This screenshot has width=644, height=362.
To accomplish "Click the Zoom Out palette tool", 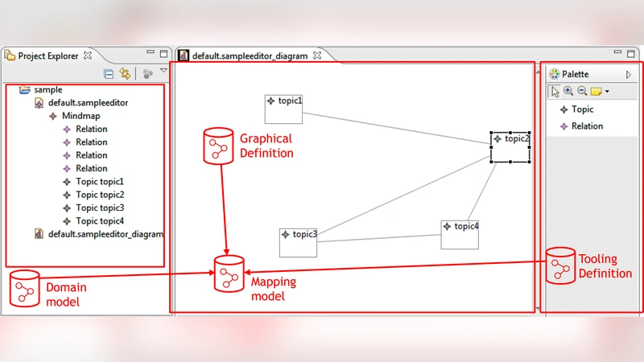I will point(581,92).
